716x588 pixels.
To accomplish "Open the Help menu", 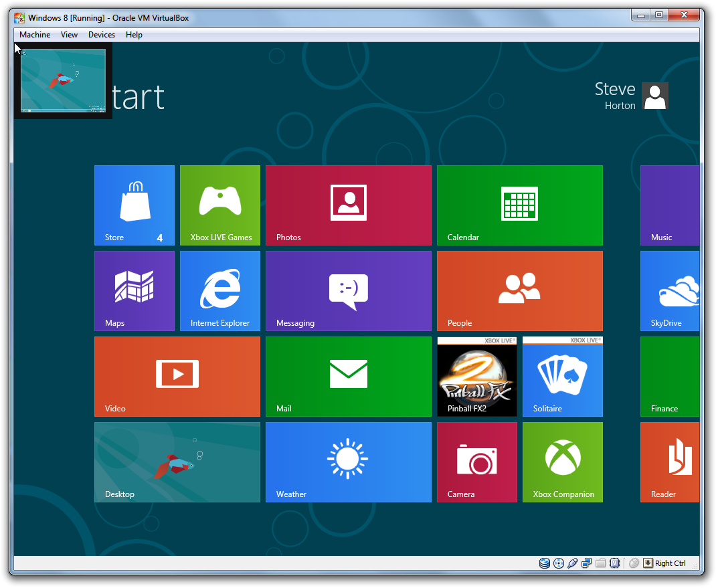I will tap(134, 35).
